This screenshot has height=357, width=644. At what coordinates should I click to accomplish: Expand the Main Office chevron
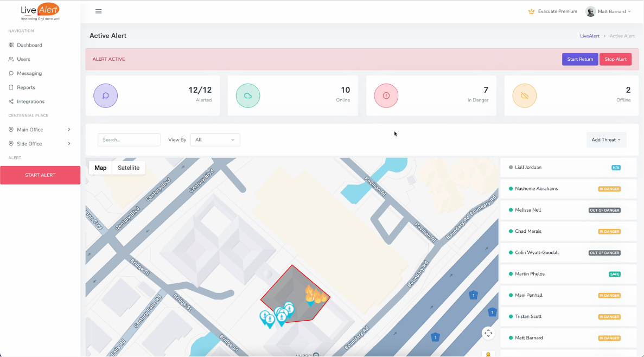pyautogui.click(x=69, y=130)
